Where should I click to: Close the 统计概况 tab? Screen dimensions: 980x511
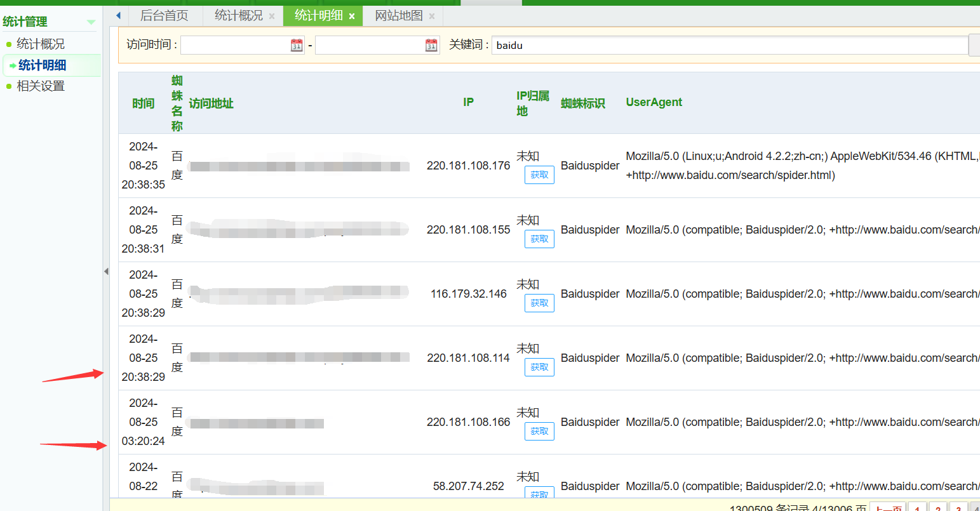pyautogui.click(x=272, y=17)
